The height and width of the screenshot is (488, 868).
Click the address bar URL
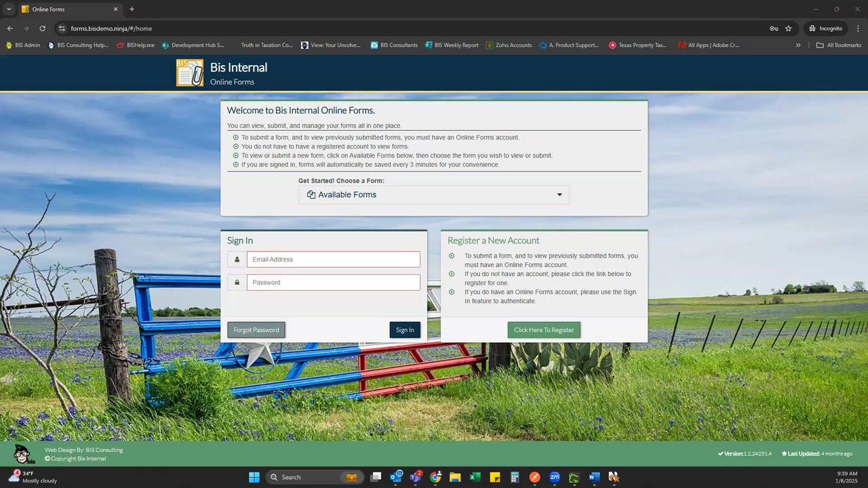(x=111, y=28)
